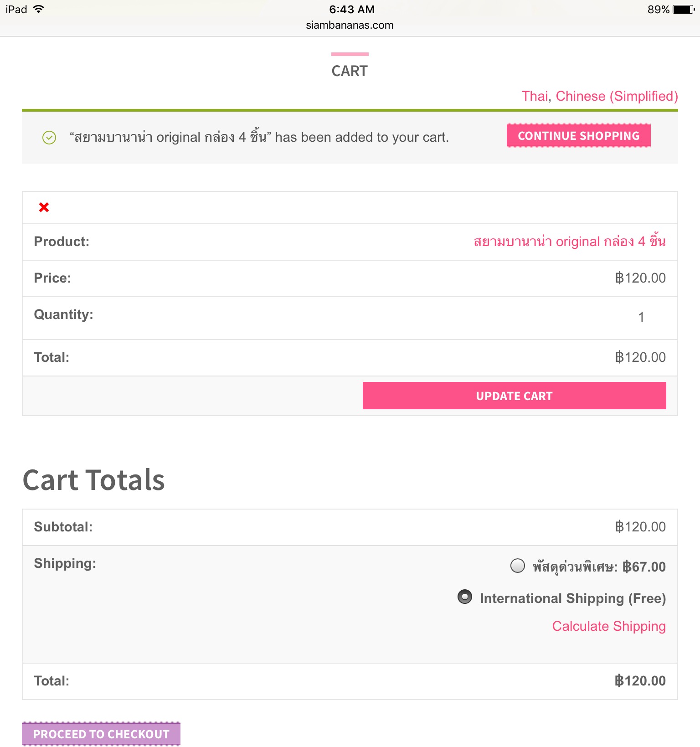Tap the added-to-cart notification message
This screenshot has width=700, height=747.
(259, 137)
